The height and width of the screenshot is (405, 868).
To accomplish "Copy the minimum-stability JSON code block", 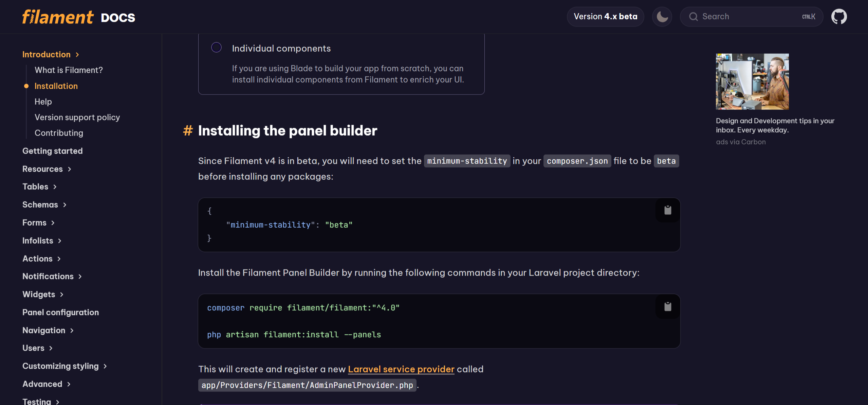I will [x=667, y=210].
